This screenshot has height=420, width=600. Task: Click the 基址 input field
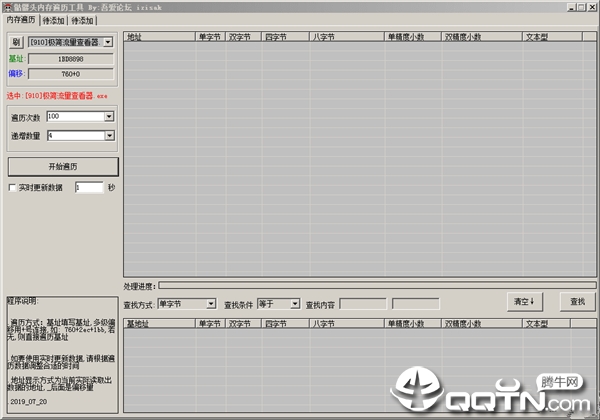click(71, 59)
